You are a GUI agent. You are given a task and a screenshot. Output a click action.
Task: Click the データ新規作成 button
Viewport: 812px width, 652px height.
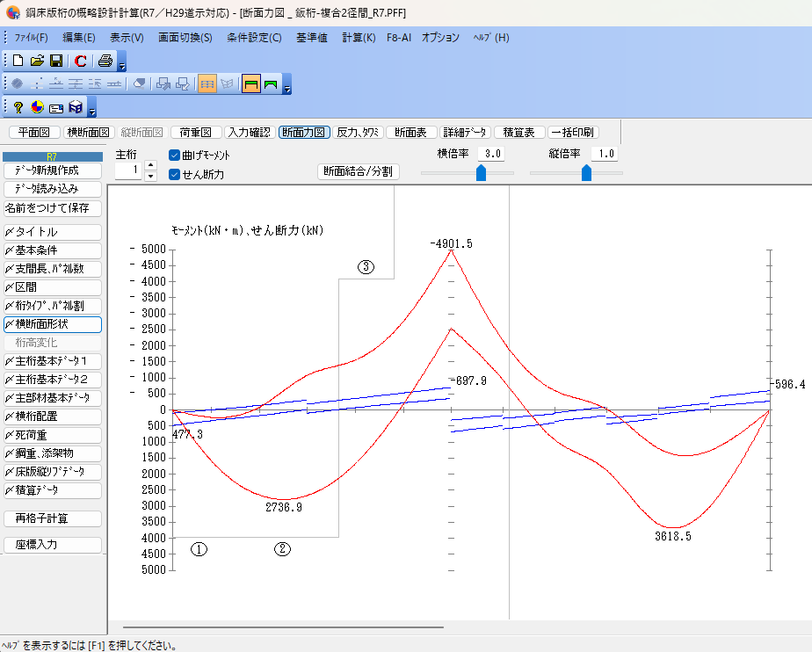pyautogui.click(x=53, y=170)
